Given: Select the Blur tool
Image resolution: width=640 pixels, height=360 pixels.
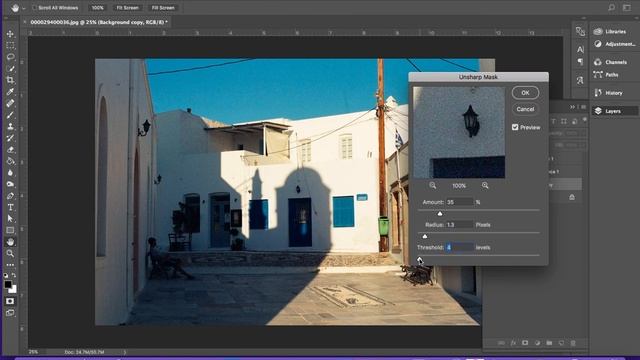Looking at the screenshot, I should coord(10,172).
